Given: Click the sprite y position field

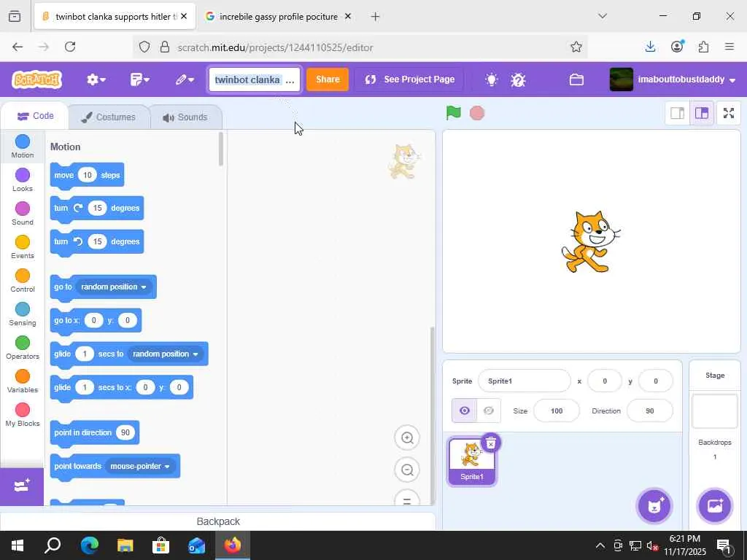Looking at the screenshot, I should (656, 381).
